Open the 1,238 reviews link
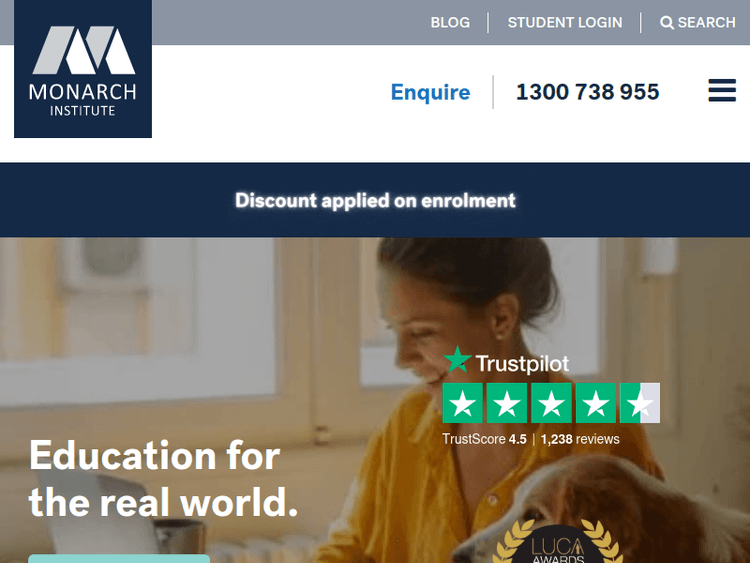 pyautogui.click(x=580, y=439)
